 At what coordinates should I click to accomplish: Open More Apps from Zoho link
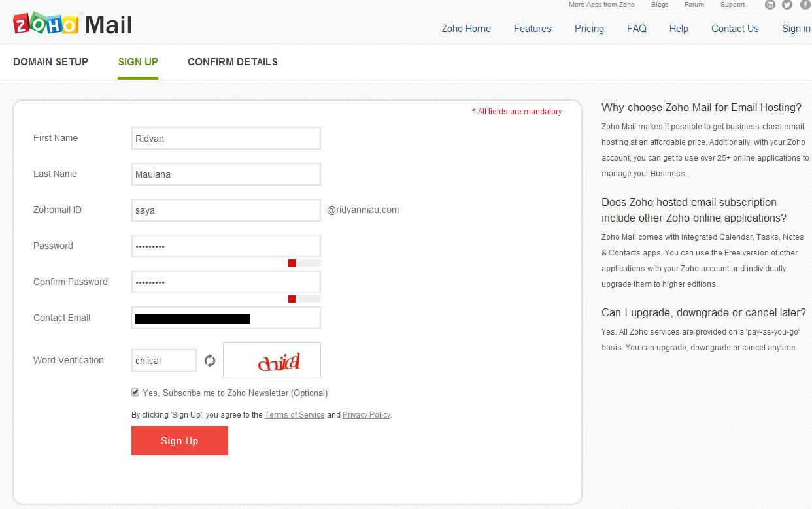click(601, 5)
